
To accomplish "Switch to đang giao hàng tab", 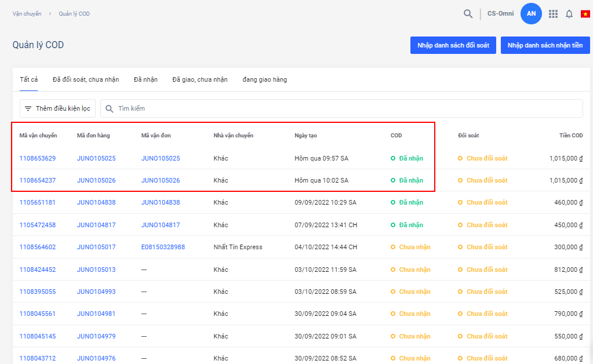I will click(x=264, y=79).
